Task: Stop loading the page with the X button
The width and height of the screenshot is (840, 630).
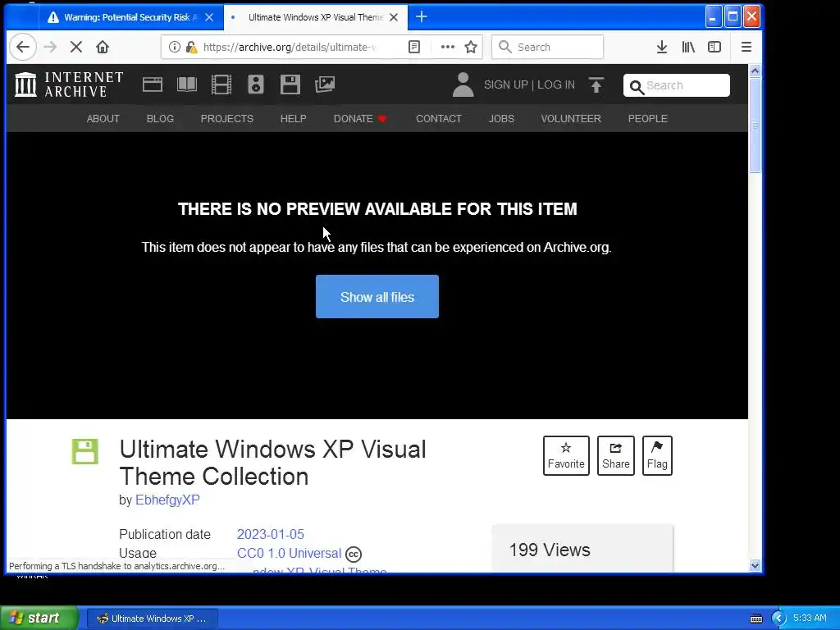Action: coord(76,47)
